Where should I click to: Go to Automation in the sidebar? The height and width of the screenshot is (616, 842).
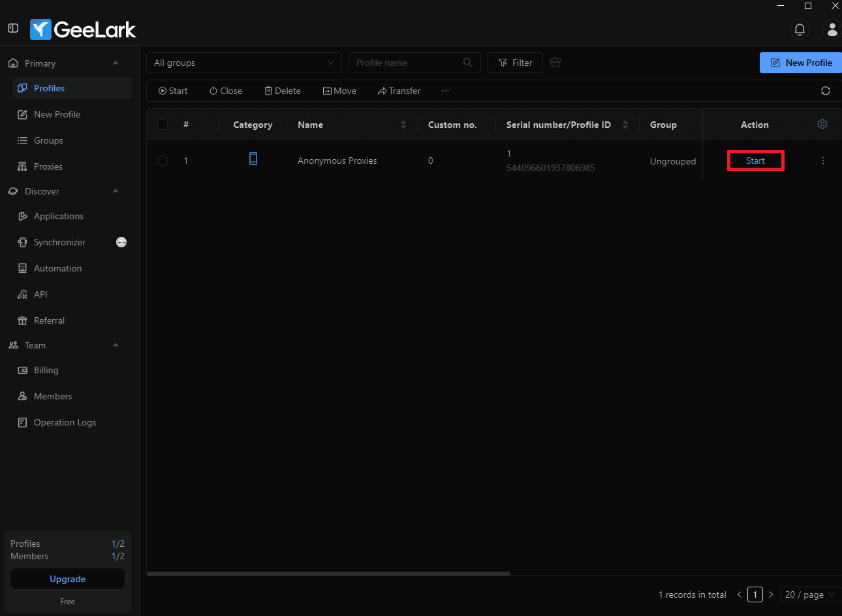(57, 268)
